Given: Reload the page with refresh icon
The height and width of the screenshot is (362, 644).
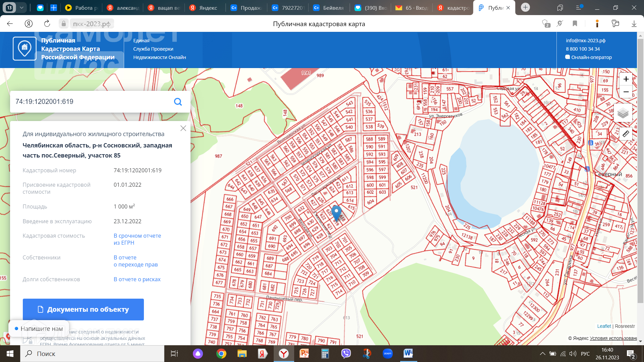Looking at the screenshot, I should tap(47, 23).
